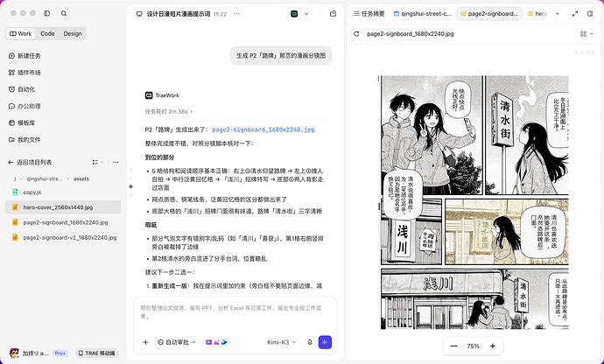Open copy.js in file list
The width and height of the screenshot is (604, 364).
click(x=63, y=192)
